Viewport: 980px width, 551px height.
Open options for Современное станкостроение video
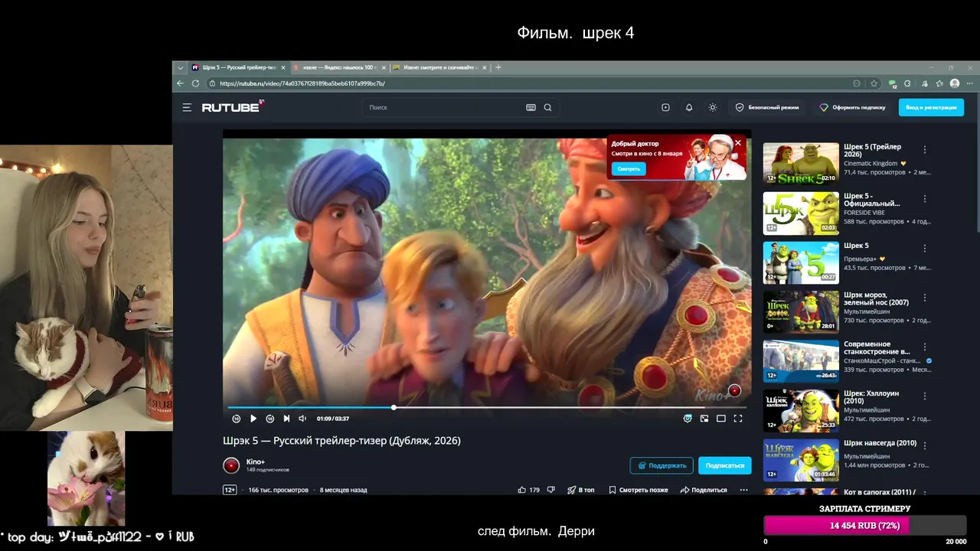coord(925,347)
